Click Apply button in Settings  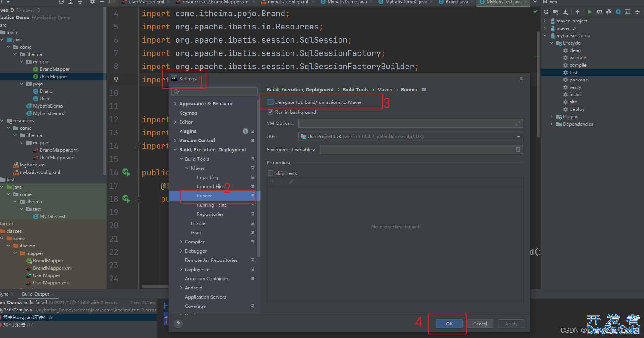pos(511,324)
